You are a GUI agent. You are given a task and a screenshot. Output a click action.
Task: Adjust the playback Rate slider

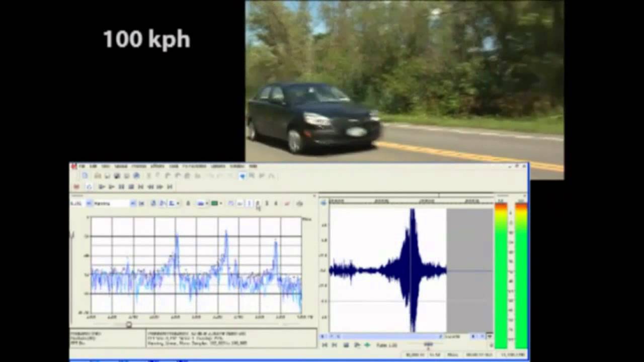(428, 345)
